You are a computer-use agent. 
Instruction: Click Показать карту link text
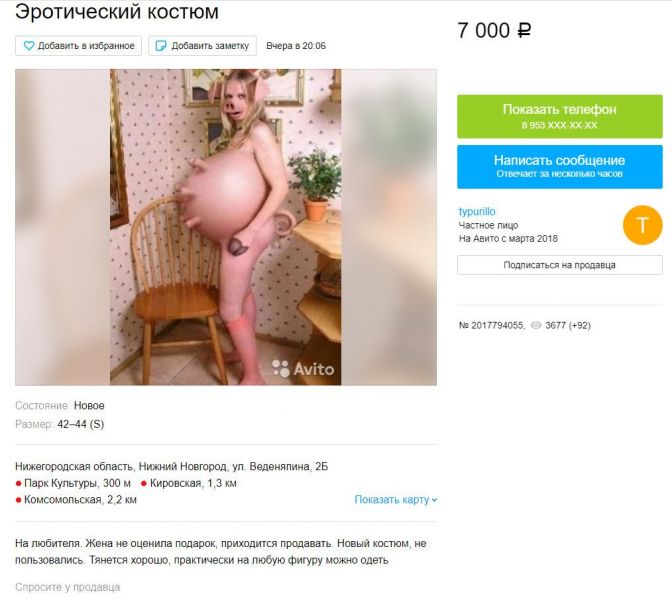[x=391, y=500]
